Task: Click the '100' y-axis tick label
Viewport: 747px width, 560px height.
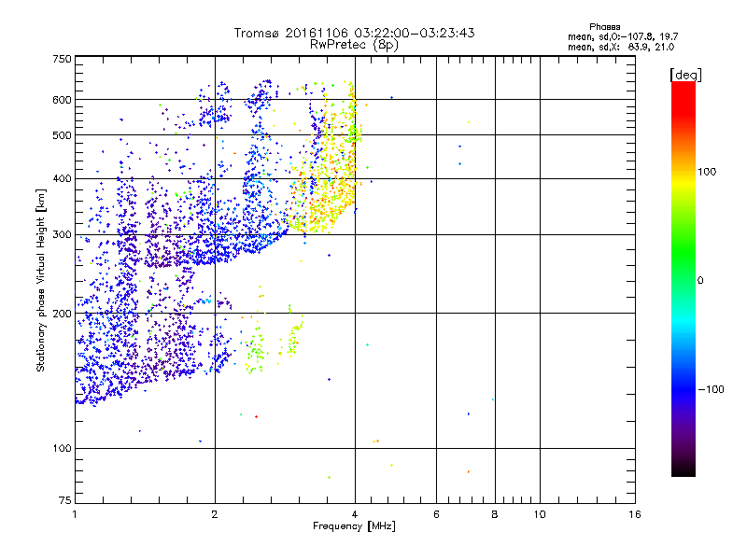Action: pyautogui.click(x=63, y=449)
